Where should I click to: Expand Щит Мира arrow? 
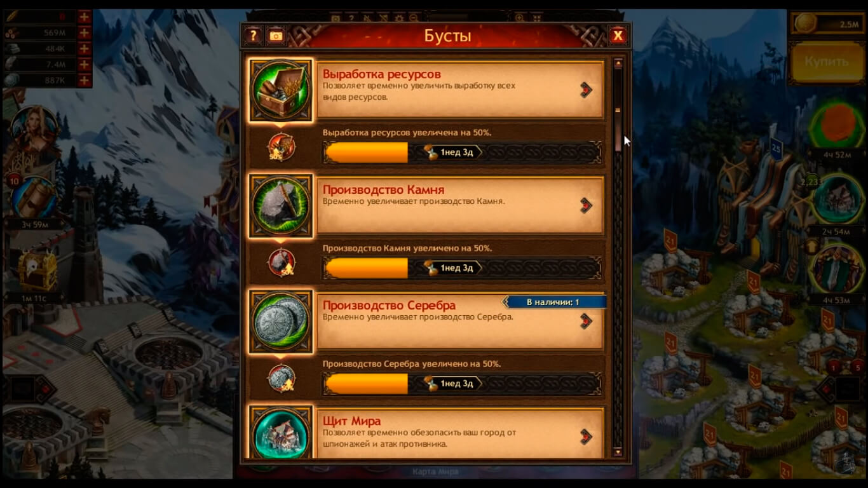point(586,437)
